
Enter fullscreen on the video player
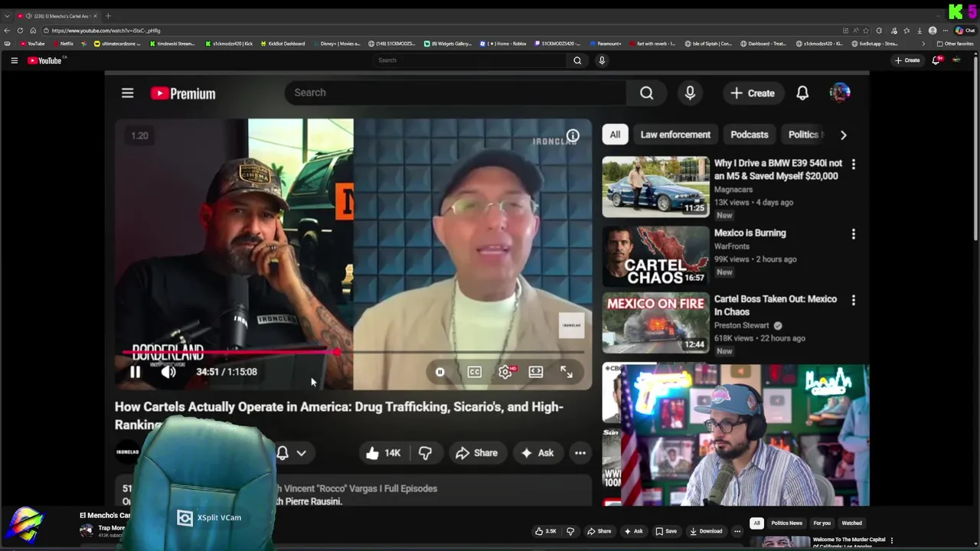567,372
